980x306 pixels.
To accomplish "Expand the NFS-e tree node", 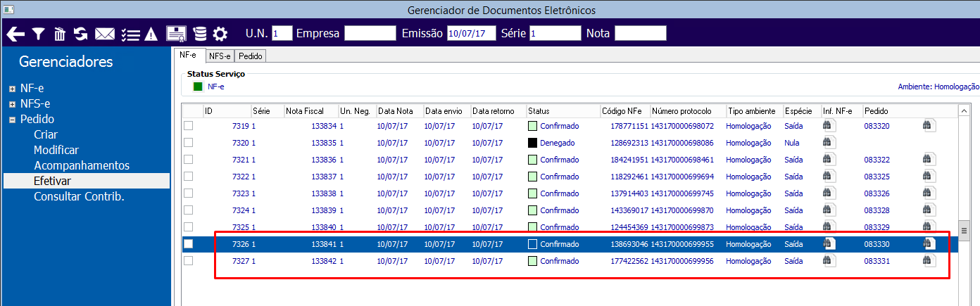I will point(12,105).
